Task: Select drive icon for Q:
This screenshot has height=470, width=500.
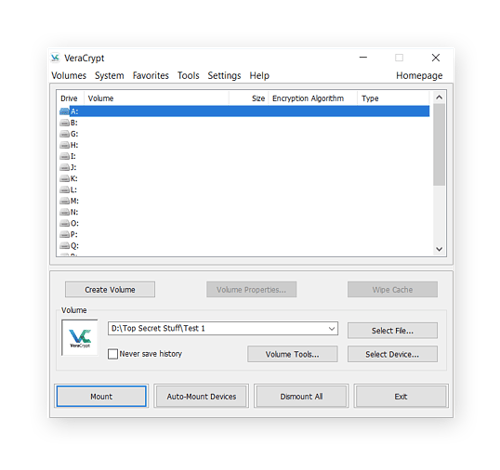Action: point(64,246)
